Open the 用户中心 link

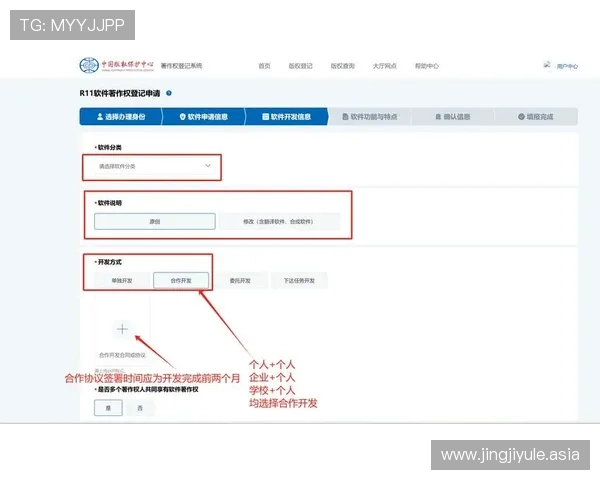coord(567,66)
